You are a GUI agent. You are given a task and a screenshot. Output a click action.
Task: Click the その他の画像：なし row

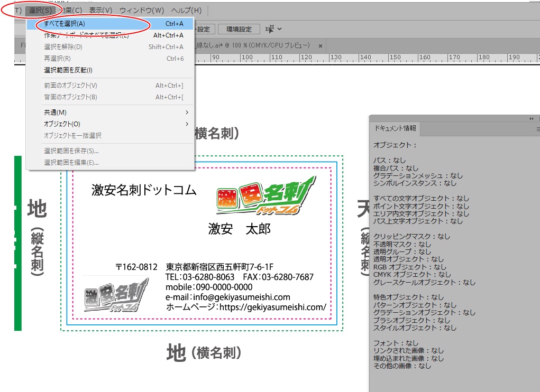tap(402, 366)
